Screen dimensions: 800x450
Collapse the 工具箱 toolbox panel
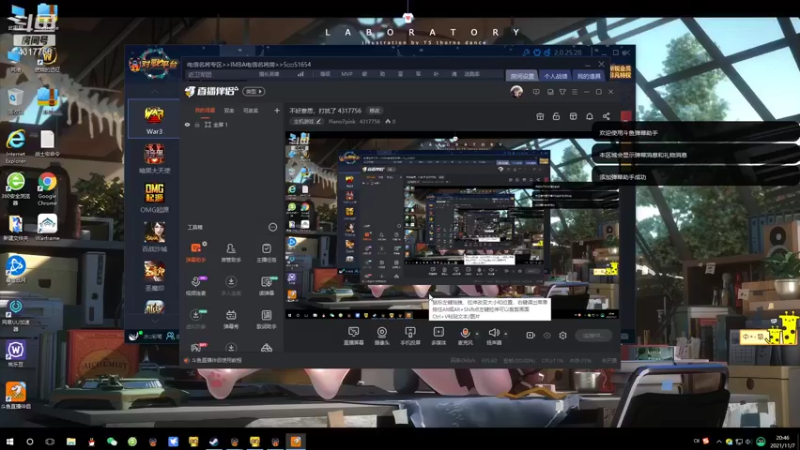click(x=273, y=227)
